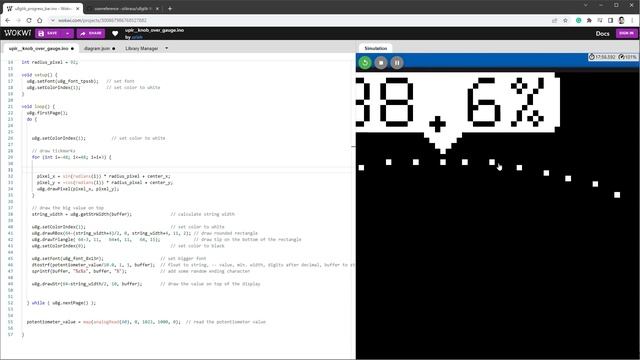Open the green Grammarly extension icon

pyautogui.click(x=578, y=20)
